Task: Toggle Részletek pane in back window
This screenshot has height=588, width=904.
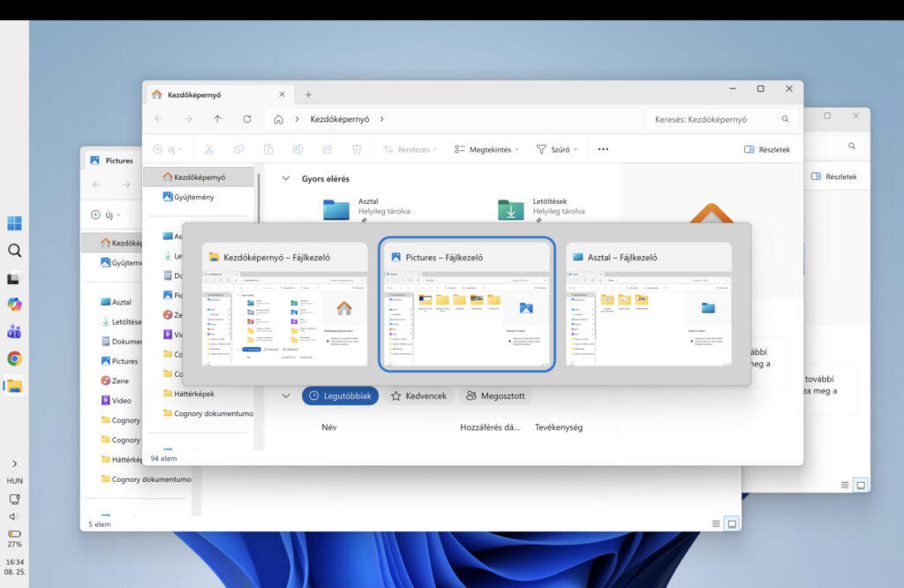Action: pyautogui.click(x=833, y=177)
